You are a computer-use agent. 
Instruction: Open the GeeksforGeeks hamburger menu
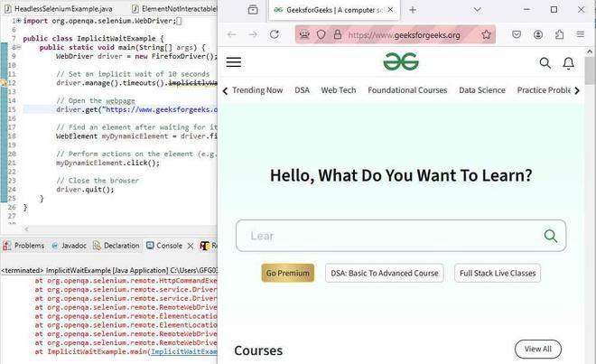click(x=233, y=62)
